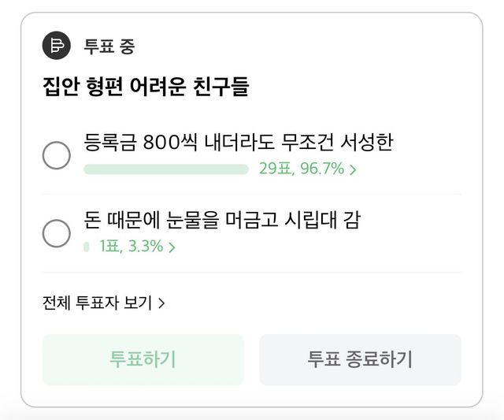The width and height of the screenshot is (504, 420).
Task: Click the divider line between the two options
Action: coord(252,194)
